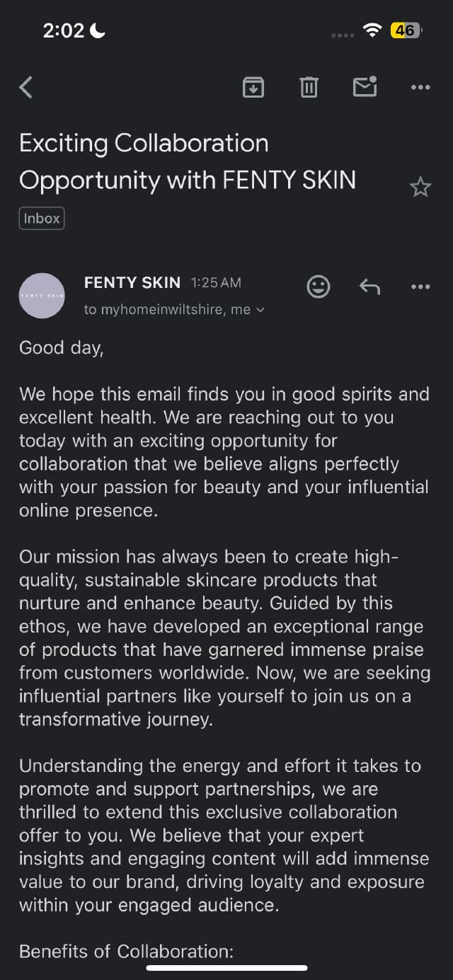Archive this email

pos(253,87)
